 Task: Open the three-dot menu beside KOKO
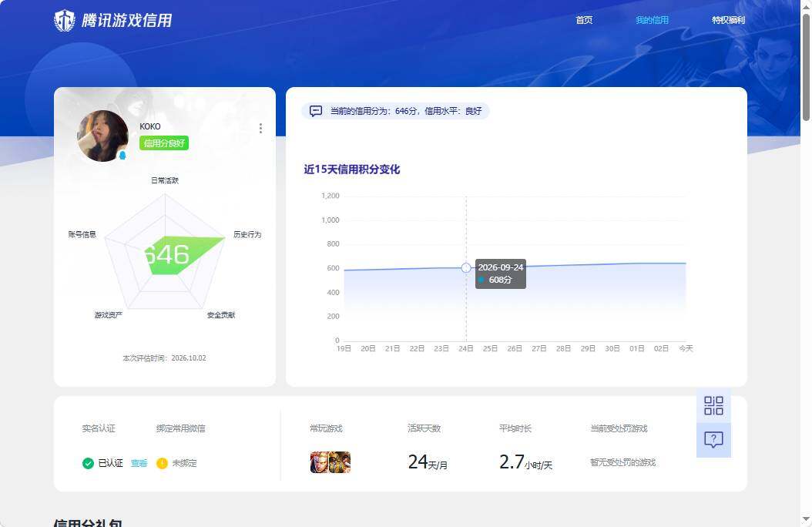pos(260,129)
